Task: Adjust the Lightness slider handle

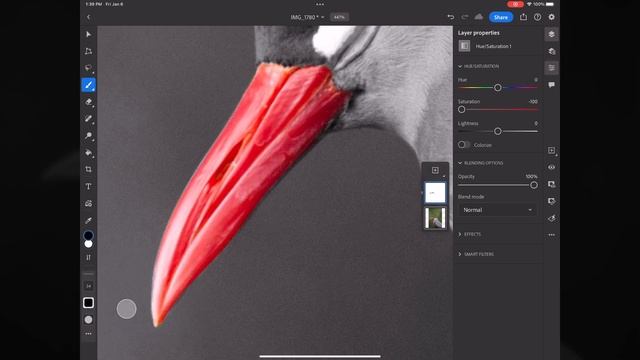Action: pos(498,131)
